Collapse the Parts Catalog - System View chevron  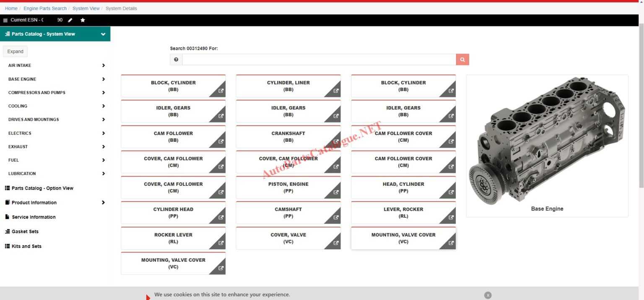(x=103, y=34)
